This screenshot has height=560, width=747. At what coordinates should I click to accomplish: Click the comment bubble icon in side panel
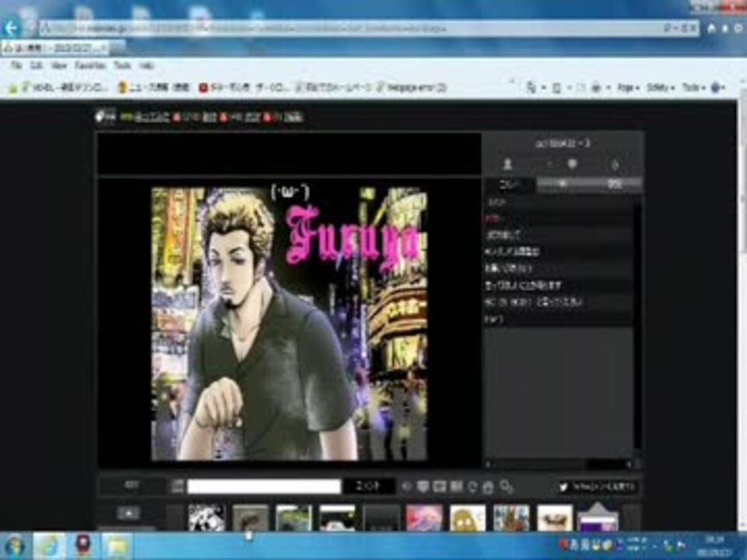point(572,164)
